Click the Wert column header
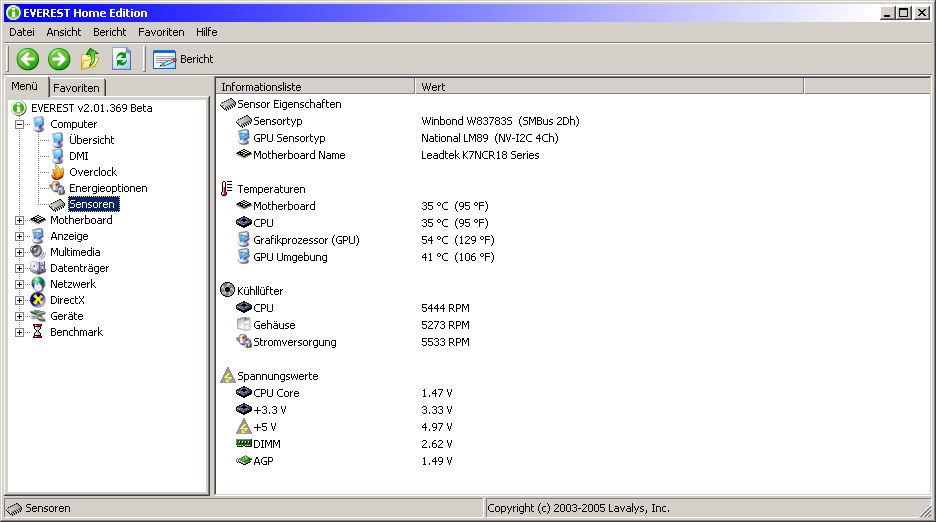 (x=609, y=87)
